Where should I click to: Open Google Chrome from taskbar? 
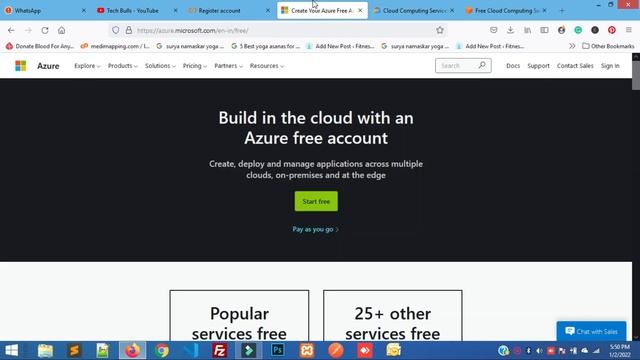(x=162, y=350)
